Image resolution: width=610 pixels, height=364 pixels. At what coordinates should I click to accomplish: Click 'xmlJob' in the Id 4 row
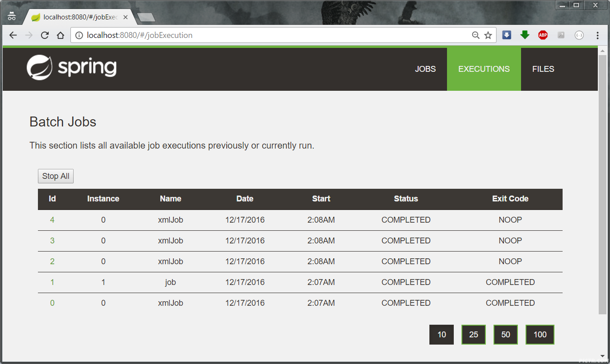pos(171,220)
